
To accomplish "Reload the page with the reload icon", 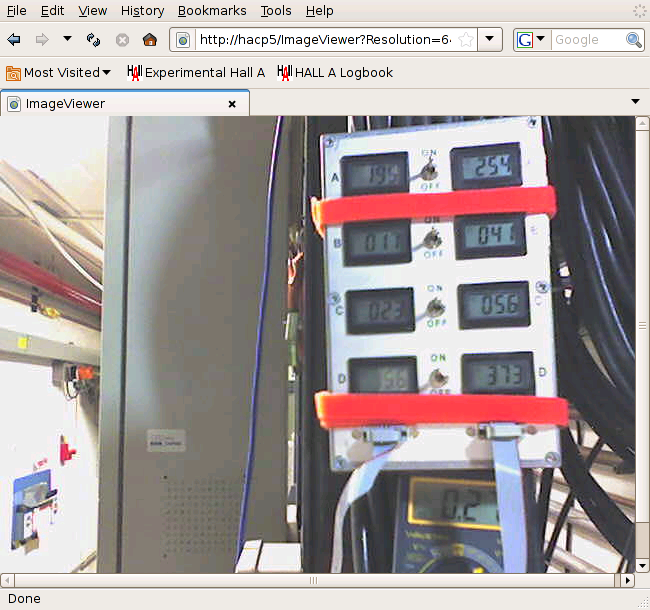I will point(93,40).
